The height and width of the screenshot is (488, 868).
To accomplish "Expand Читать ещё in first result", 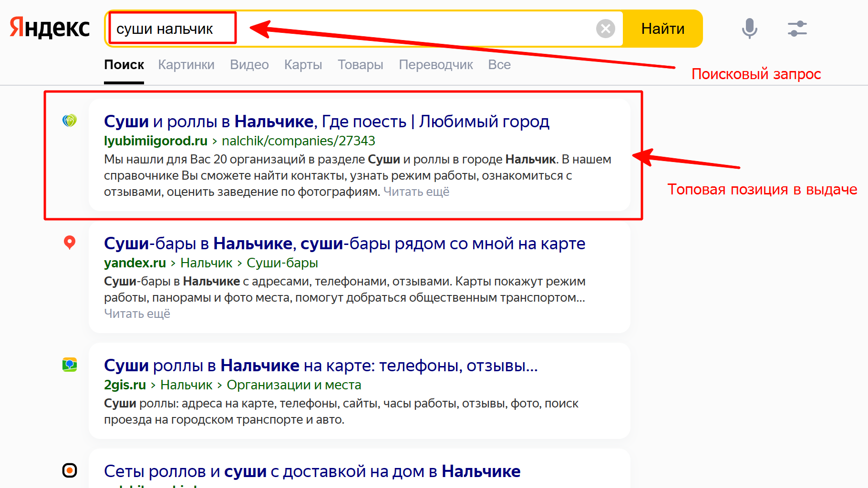I will click(x=416, y=192).
